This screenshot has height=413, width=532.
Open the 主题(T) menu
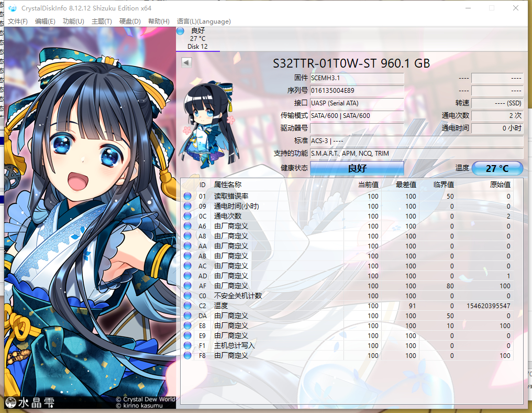[102, 21]
